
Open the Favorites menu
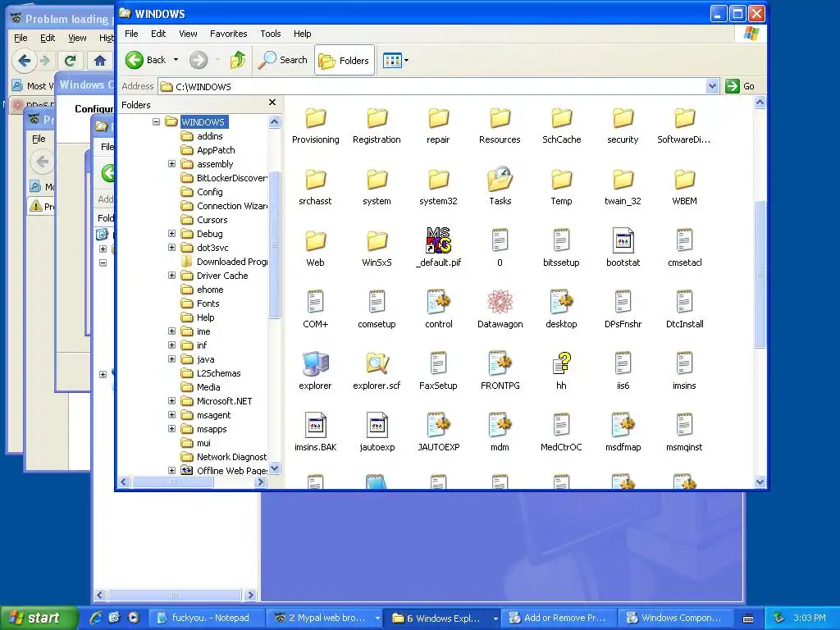pos(228,34)
